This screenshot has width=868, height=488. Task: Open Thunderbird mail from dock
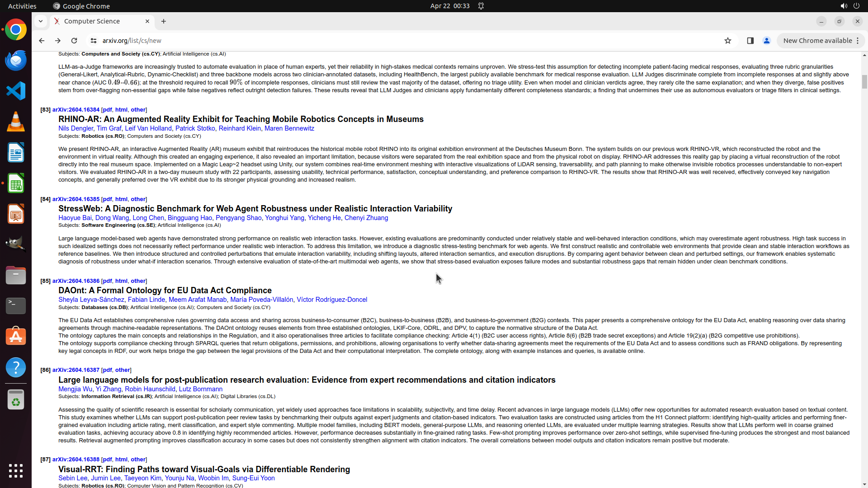pos(16,60)
